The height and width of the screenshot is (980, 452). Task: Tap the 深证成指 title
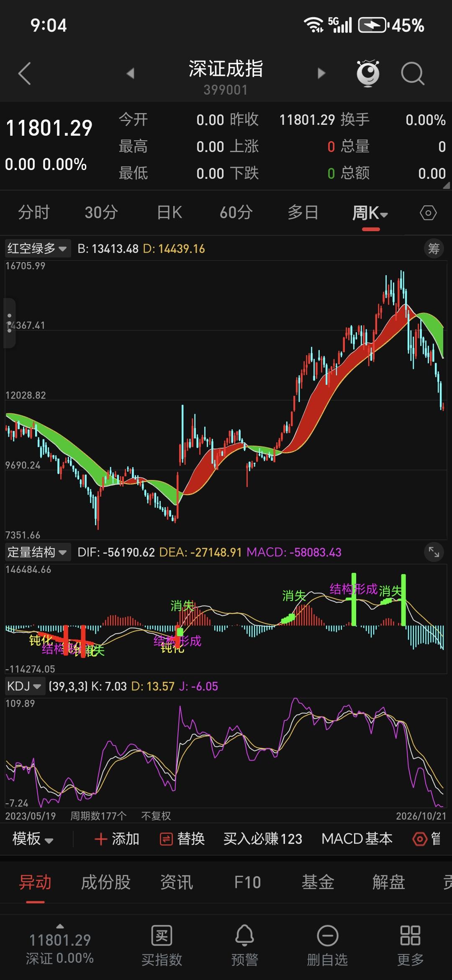pos(226,69)
